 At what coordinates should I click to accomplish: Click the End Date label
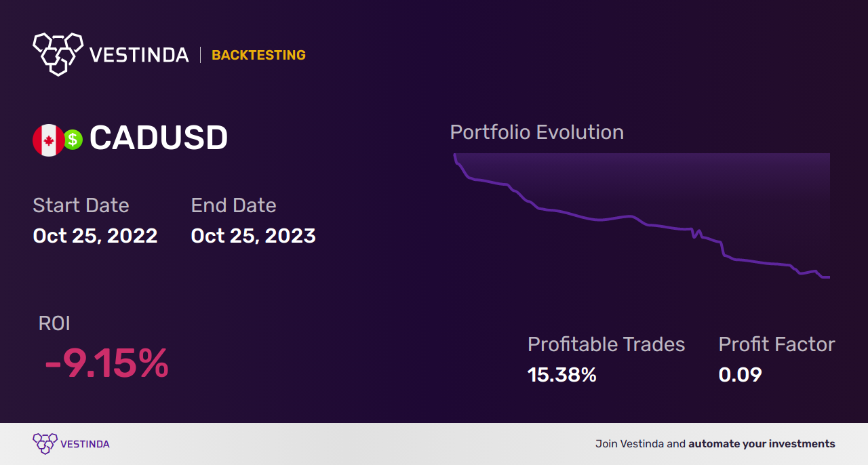pos(233,205)
